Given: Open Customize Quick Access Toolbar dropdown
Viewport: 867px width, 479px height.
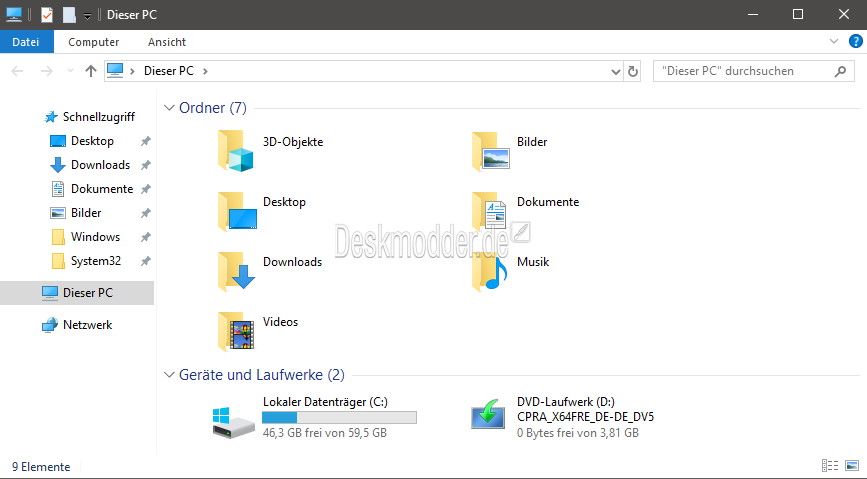Looking at the screenshot, I should (87, 15).
